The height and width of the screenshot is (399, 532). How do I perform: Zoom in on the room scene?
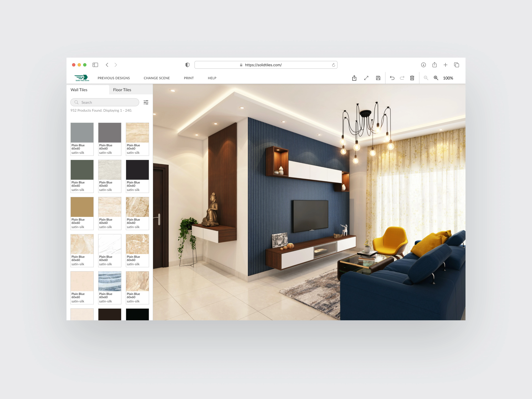point(436,78)
